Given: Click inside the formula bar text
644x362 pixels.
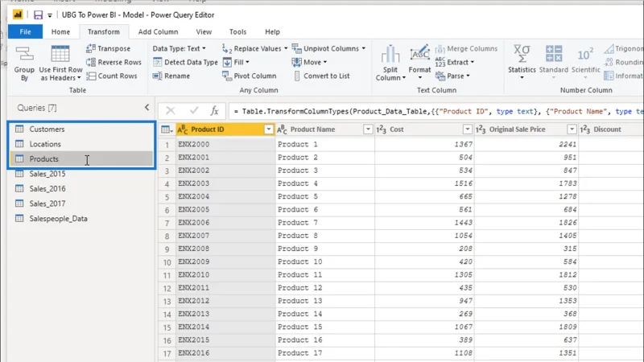Looking at the screenshot, I should [436, 111].
